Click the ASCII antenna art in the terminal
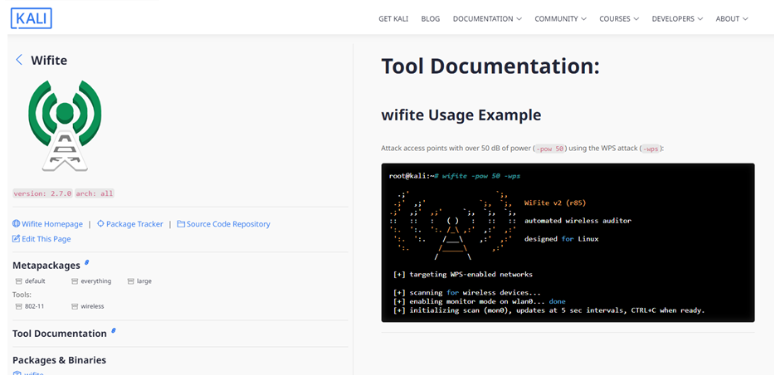Viewport: 774px width, 375px height. click(453, 225)
